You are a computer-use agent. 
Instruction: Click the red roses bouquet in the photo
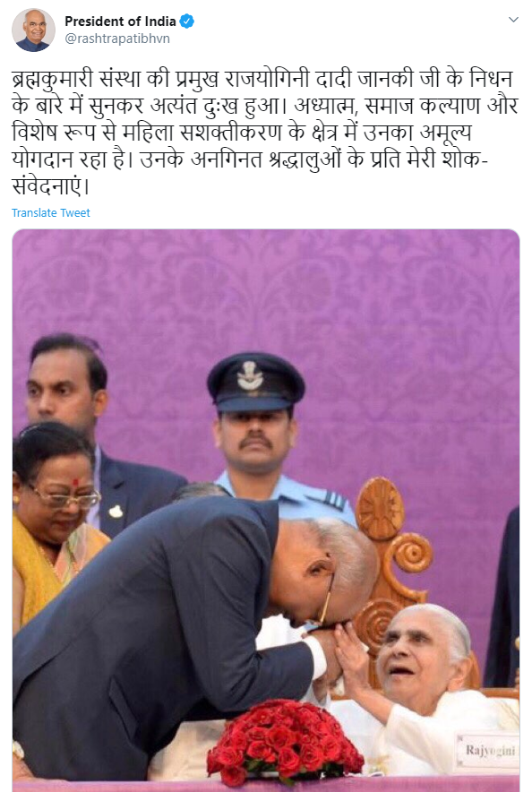pyautogui.click(x=285, y=741)
